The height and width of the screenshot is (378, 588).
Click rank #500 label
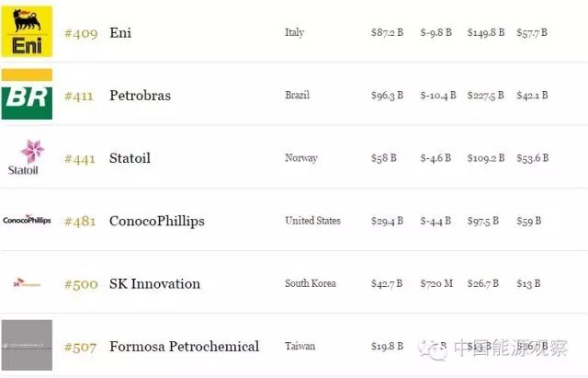[x=81, y=284]
